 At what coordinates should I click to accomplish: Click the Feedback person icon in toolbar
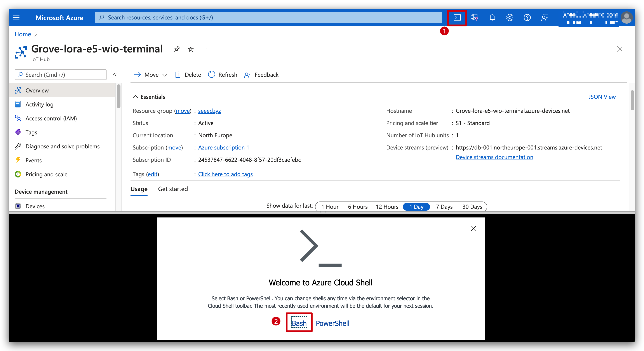tap(247, 75)
